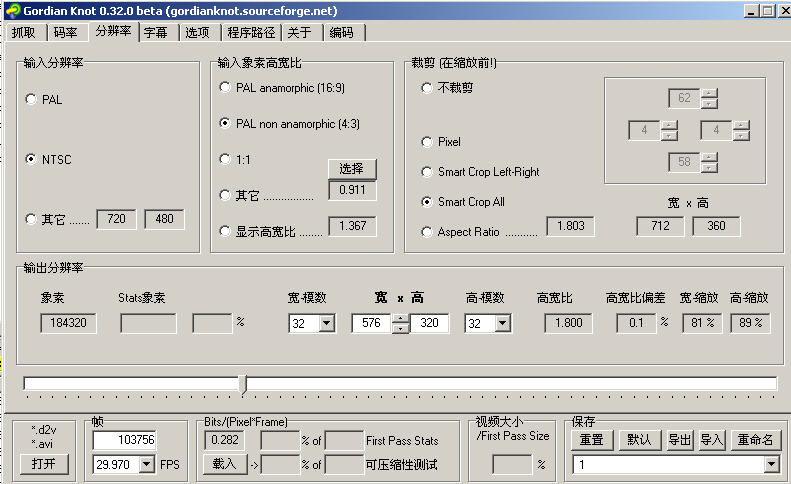Select Pixel crop mode

427,142
